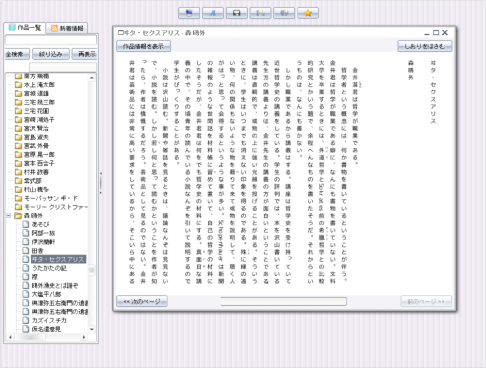Open the 宮城 道雄 author folder
Screen dimensions: 486x368
coord(36,93)
